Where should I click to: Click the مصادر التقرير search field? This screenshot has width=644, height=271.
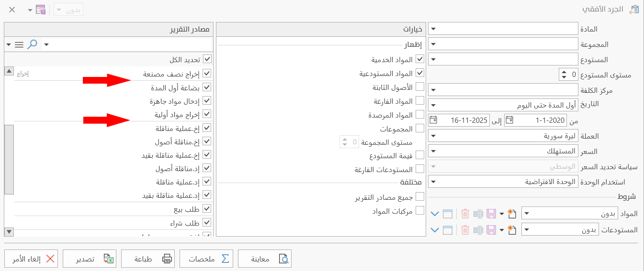coord(126,44)
